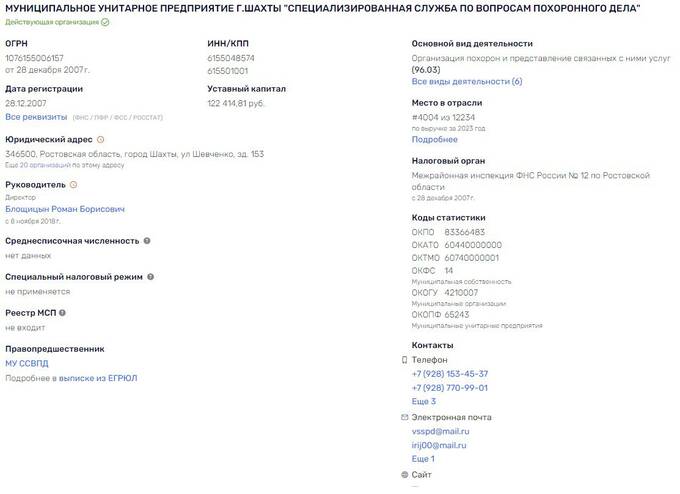Expand all activities via Все виды деятельности (6)
680x494 pixels.
pos(467,81)
